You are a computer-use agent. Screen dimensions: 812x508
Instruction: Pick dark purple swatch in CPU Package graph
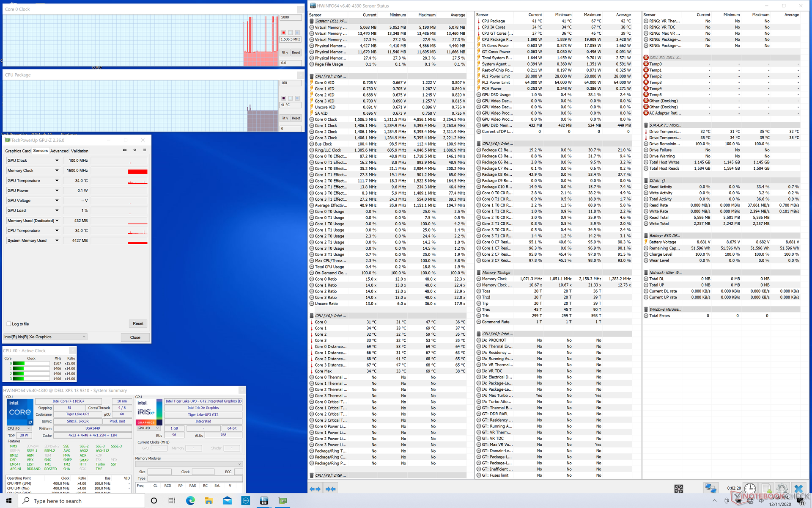pos(284,98)
